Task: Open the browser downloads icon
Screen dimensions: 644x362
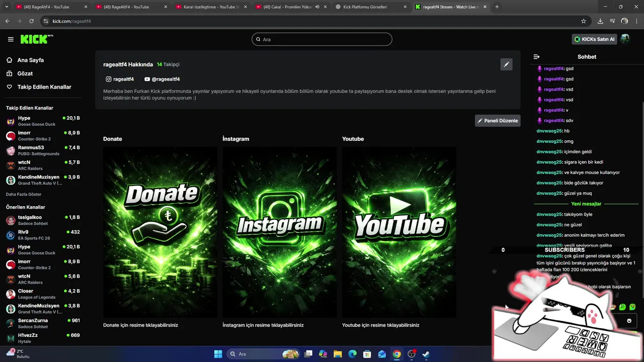Action: 600,21
